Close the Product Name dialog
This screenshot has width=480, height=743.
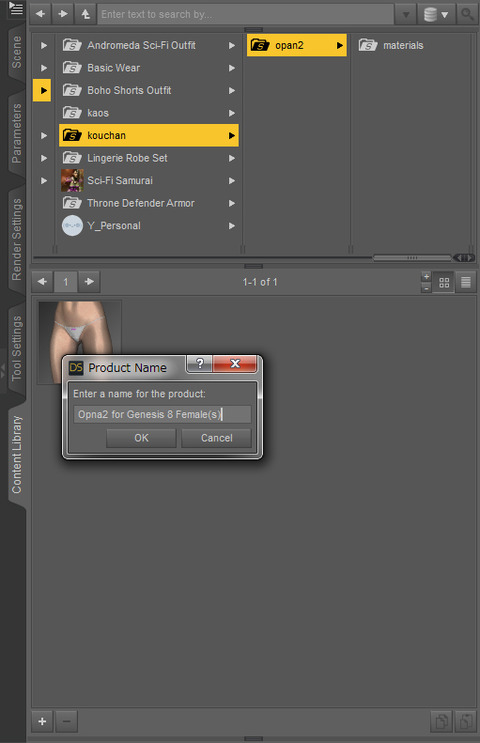(235, 363)
